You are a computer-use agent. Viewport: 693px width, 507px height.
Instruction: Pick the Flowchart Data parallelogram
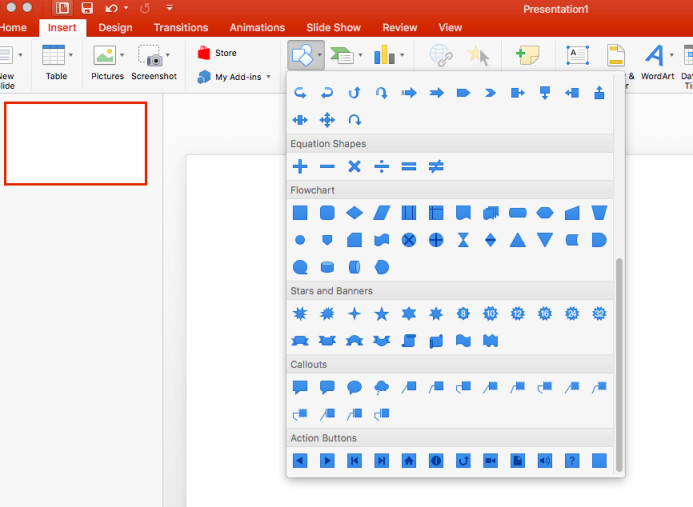[381, 213]
